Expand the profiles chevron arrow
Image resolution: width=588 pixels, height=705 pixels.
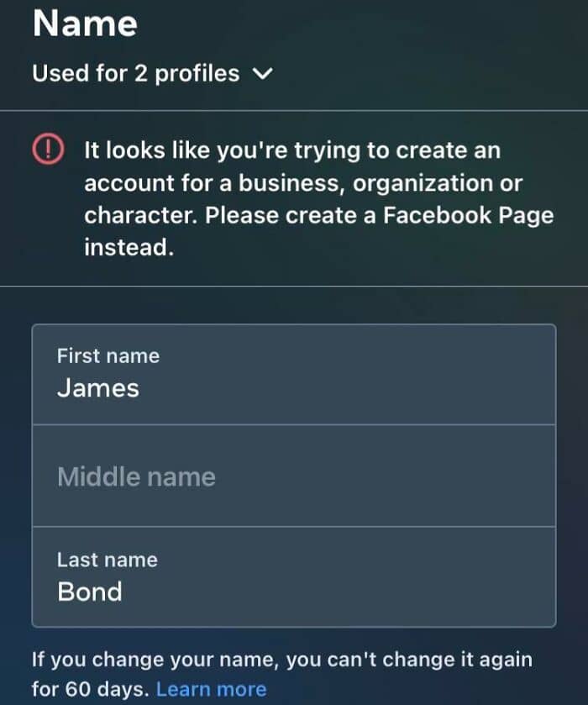(263, 73)
